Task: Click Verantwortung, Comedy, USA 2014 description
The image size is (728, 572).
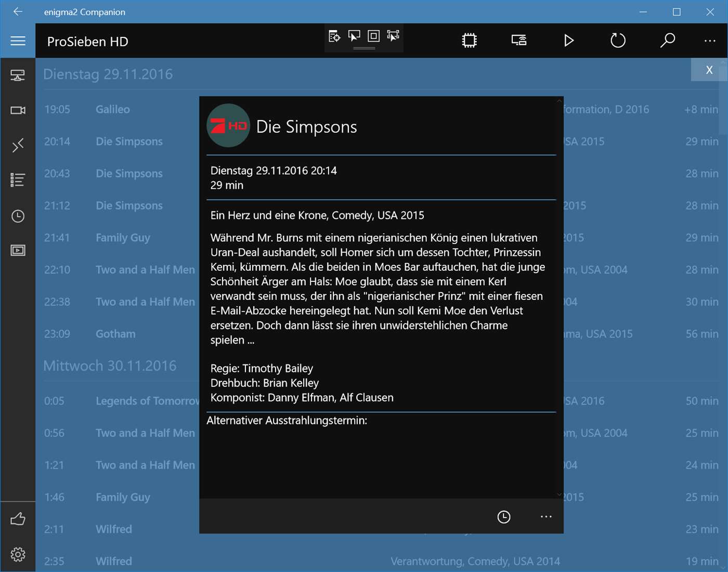Action: [x=475, y=562]
